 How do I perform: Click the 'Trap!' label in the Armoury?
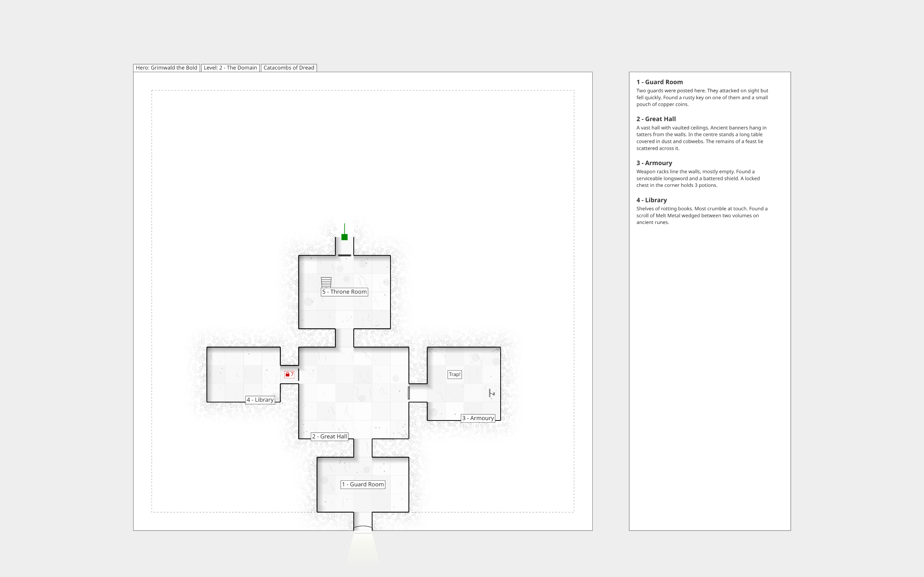point(454,374)
